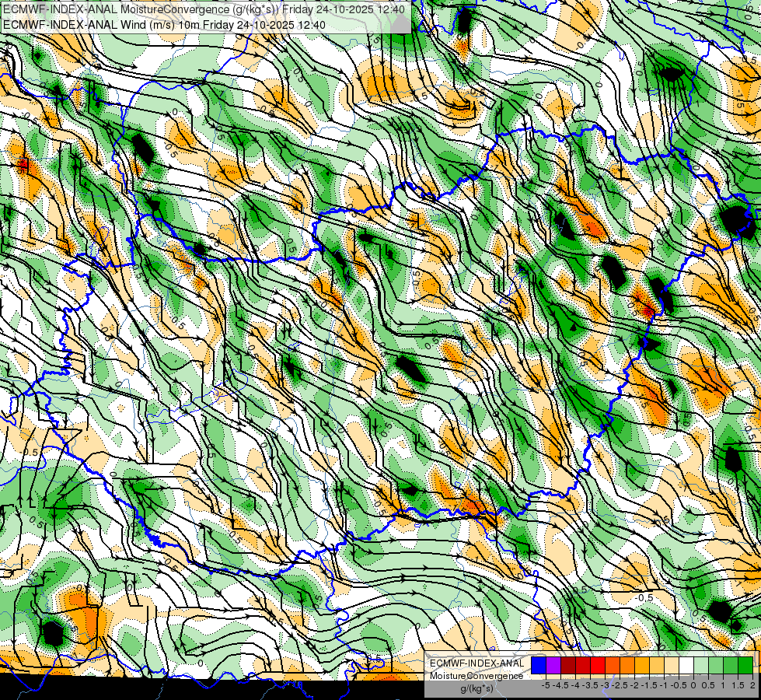
Task: Click the blue legend swatch below -5
Action: 538,666
